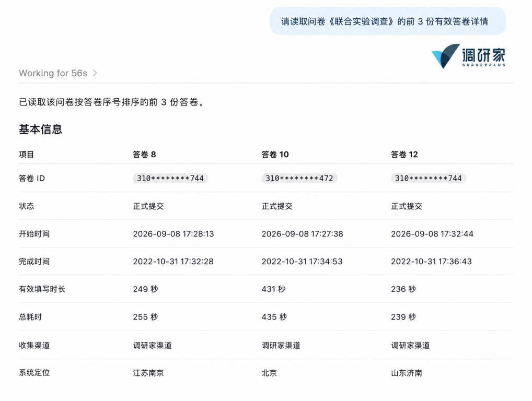This screenshot has width=532, height=401.
Task: Select the 答卷 8 ID code 310********744
Action: coord(170,178)
